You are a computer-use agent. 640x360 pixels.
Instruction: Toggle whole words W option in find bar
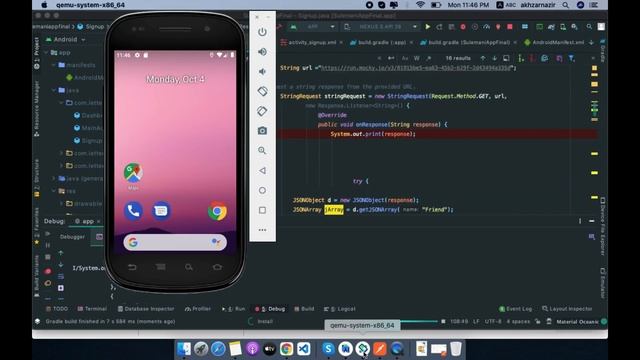417,58
